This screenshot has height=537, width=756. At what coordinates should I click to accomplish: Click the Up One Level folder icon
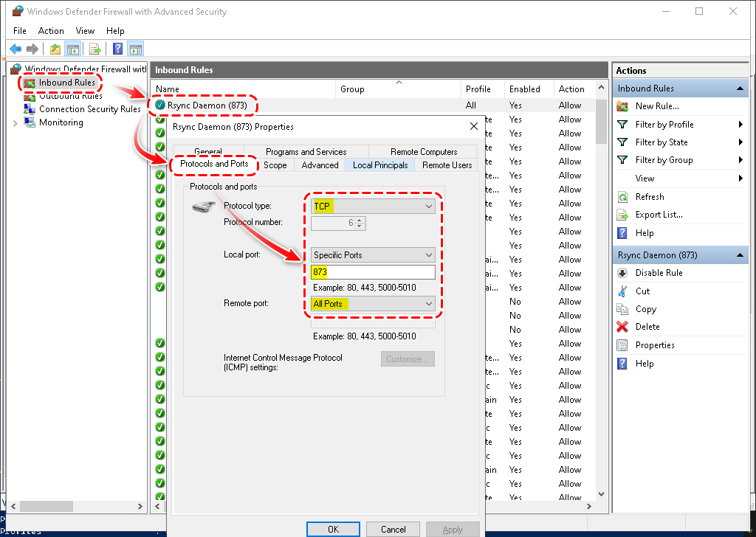click(55, 49)
